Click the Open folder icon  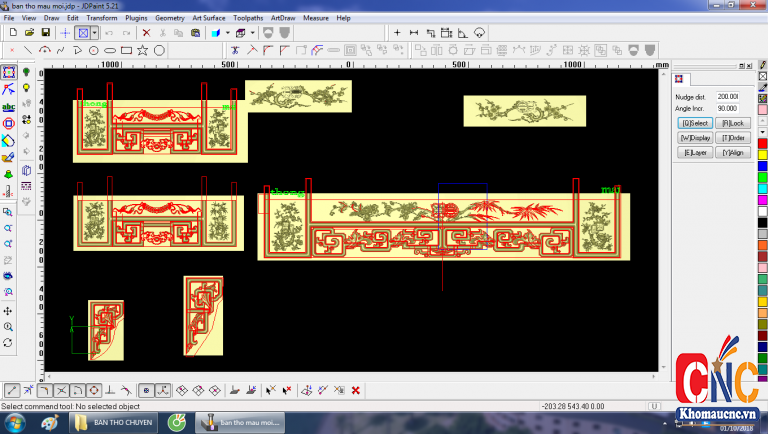29,33
